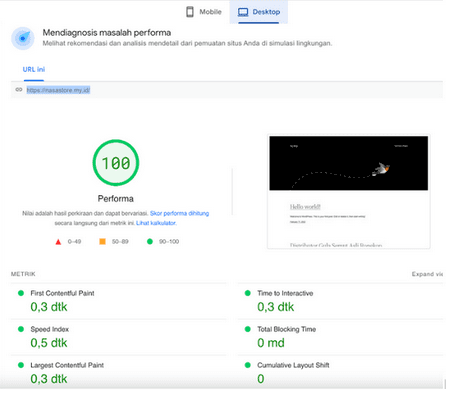Screen dimensions: 468x396
Task: Click the green dot beside Total Blocking Time
Action: click(x=248, y=329)
